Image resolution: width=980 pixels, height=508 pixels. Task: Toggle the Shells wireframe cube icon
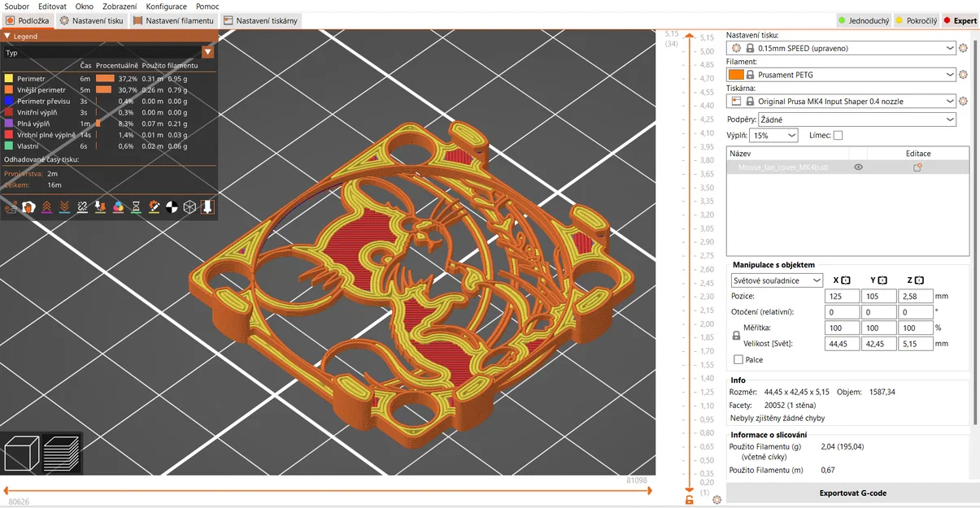click(189, 207)
